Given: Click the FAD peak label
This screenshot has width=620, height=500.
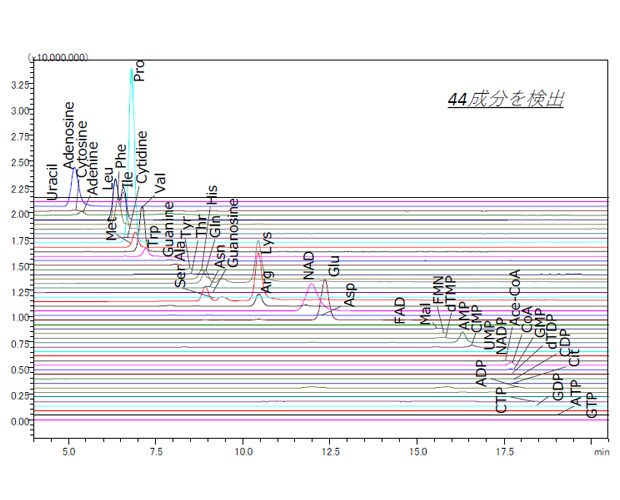Looking at the screenshot, I should (400, 310).
